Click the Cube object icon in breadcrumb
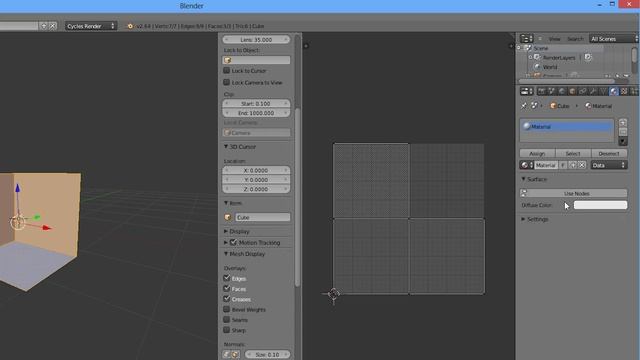Image resolution: width=640 pixels, height=360 pixels. [553, 106]
